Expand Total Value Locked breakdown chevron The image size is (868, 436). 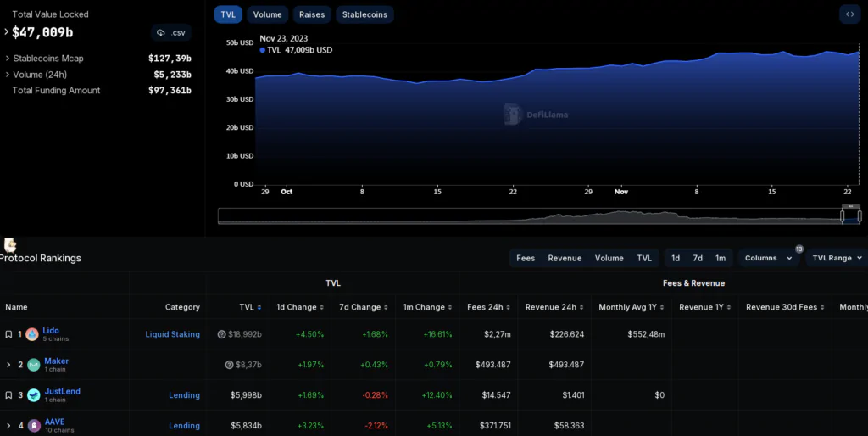[7, 32]
